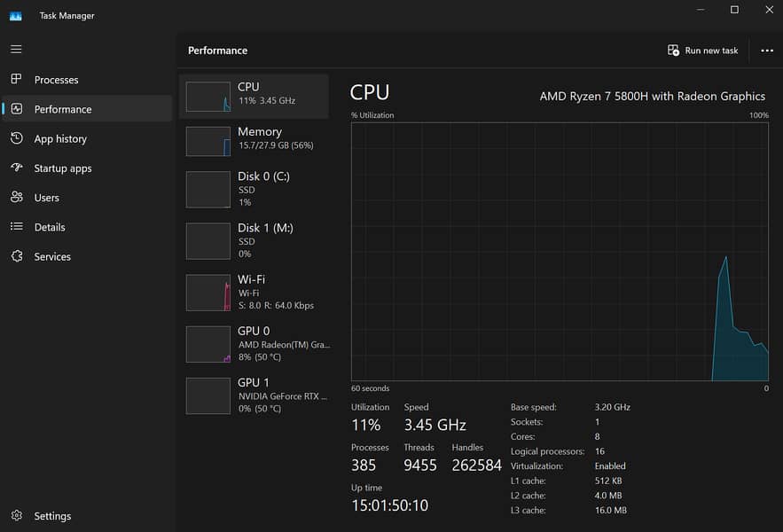Click Run new task button
Image resolution: width=783 pixels, height=532 pixels.
[703, 51]
